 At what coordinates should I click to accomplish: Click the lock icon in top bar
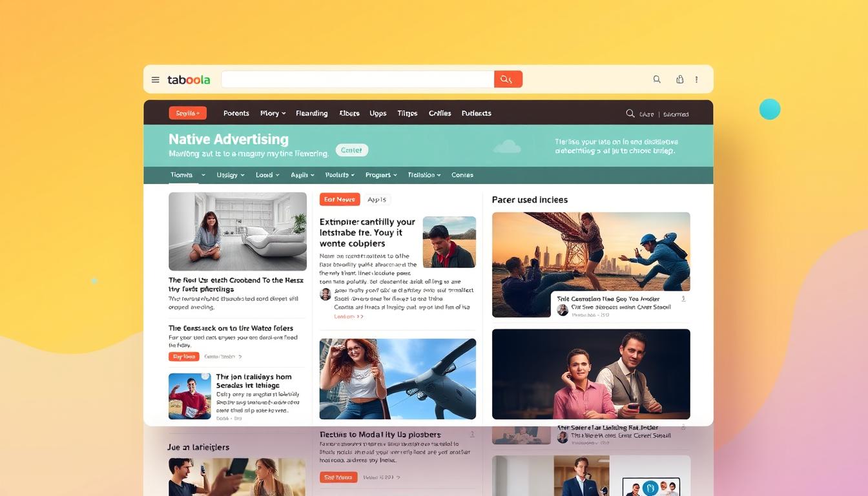(x=679, y=79)
